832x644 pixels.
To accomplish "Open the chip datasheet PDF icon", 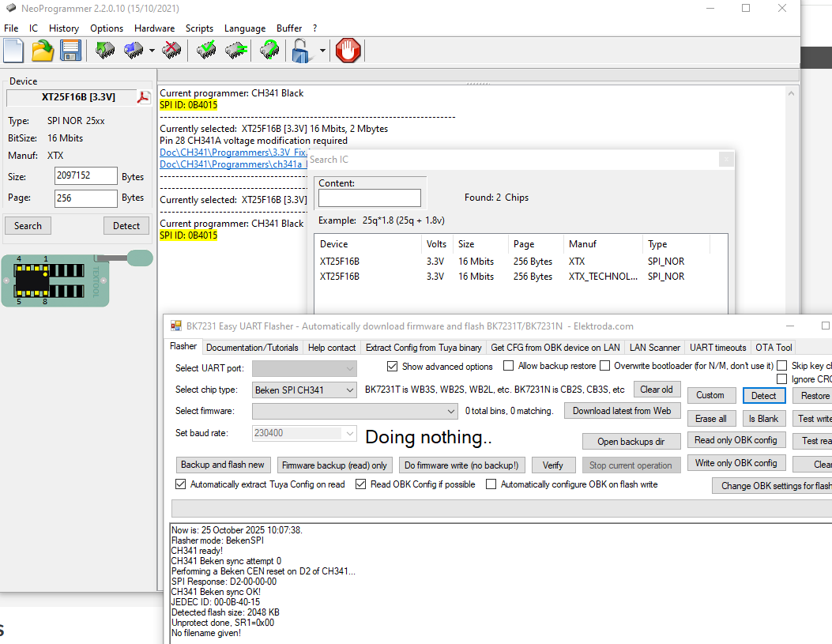I will coord(144,98).
